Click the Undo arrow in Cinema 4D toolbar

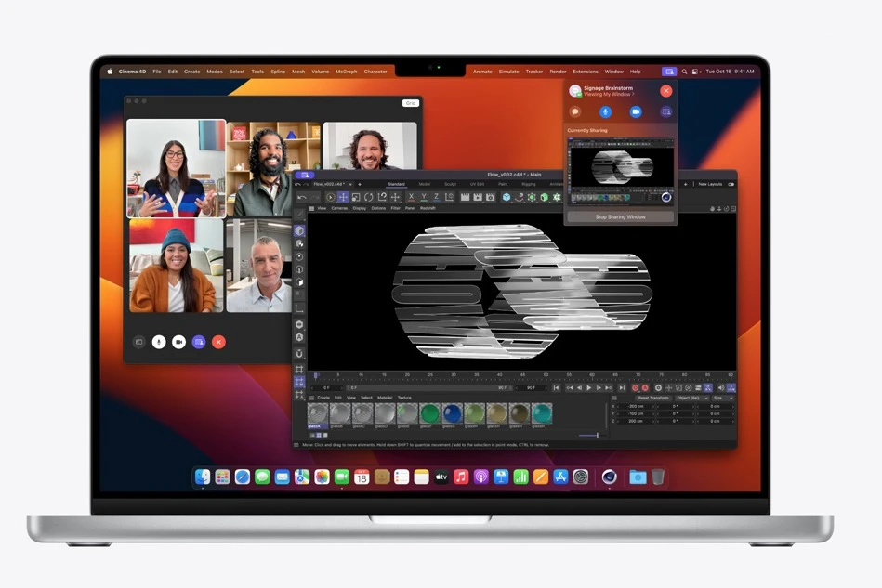[301, 197]
